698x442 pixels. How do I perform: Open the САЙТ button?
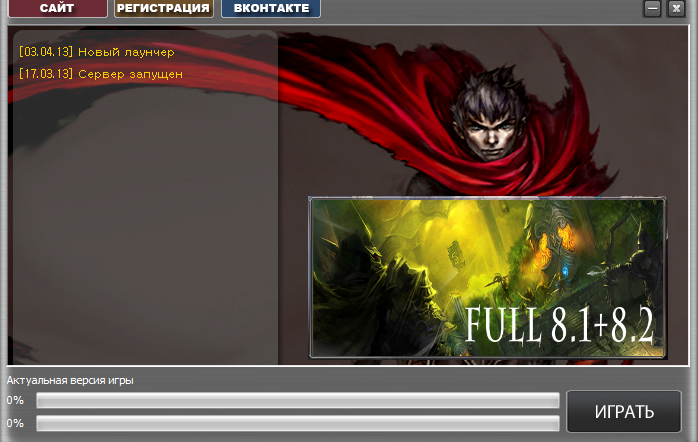pyautogui.click(x=58, y=8)
